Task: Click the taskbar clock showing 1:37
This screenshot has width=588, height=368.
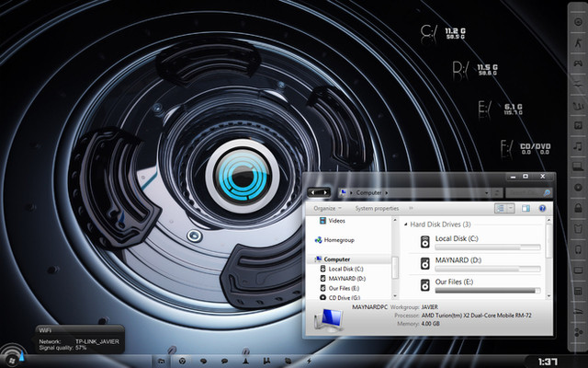Action: [x=548, y=360]
